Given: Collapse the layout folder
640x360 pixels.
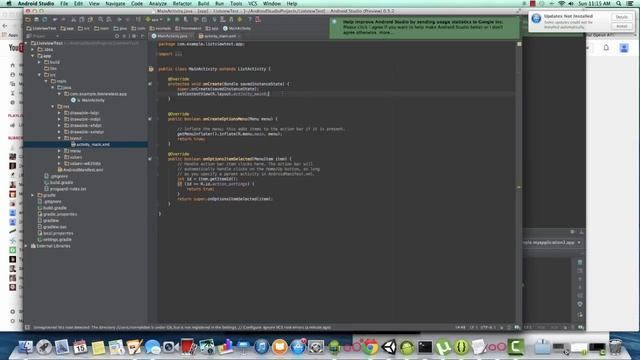Looking at the screenshot, I should (x=59, y=138).
